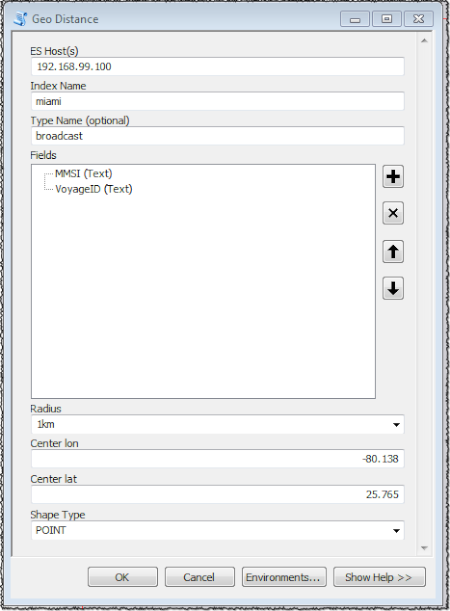The width and height of the screenshot is (450, 611).
Task: Open the Environments... settings
Action: (x=284, y=577)
